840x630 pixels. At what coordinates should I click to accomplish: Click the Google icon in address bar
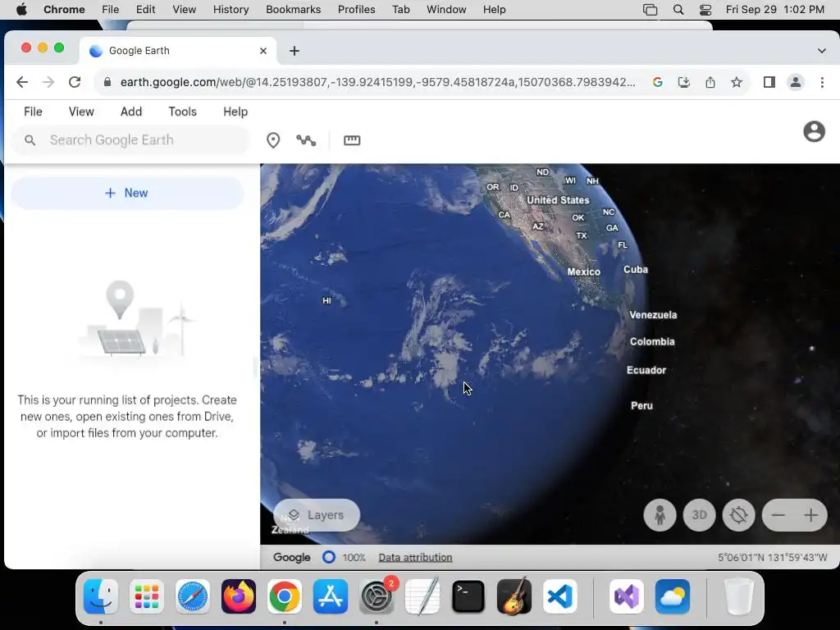[657, 82]
